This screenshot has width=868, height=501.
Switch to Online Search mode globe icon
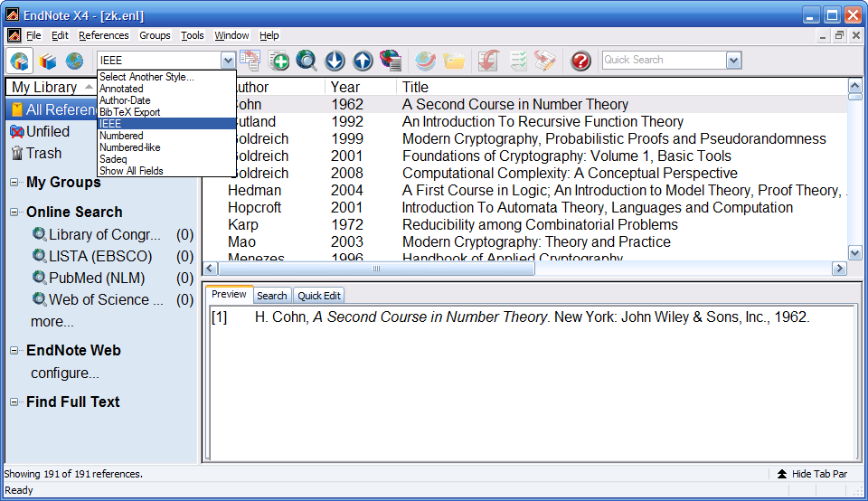pyautogui.click(x=74, y=61)
